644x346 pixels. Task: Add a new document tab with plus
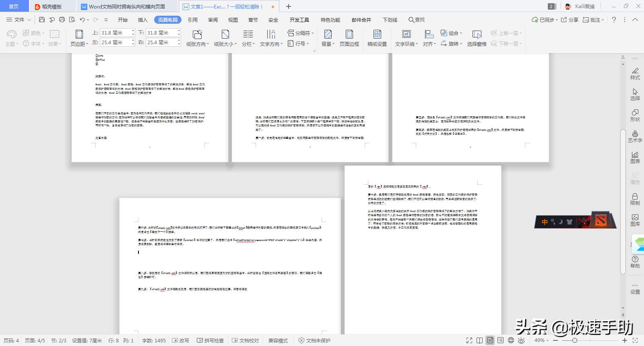coord(288,6)
